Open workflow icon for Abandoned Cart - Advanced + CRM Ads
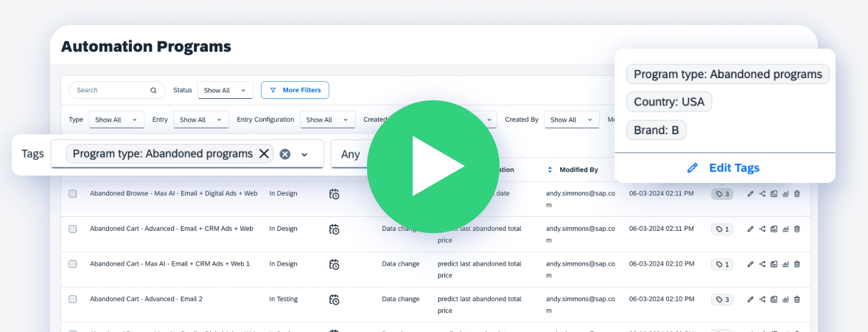The image size is (868, 332). (x=763, y=229)
